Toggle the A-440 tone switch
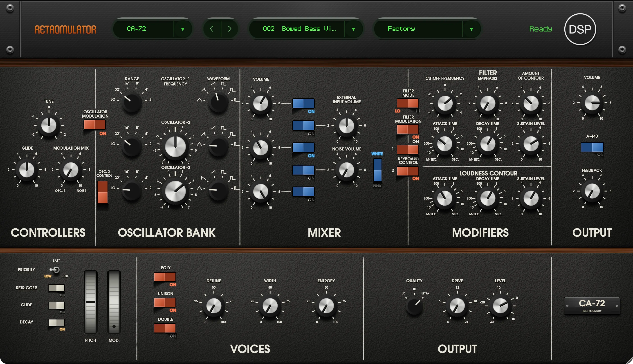Image resolution: width=633 pixels, height=364 pixels. (592, 147)
